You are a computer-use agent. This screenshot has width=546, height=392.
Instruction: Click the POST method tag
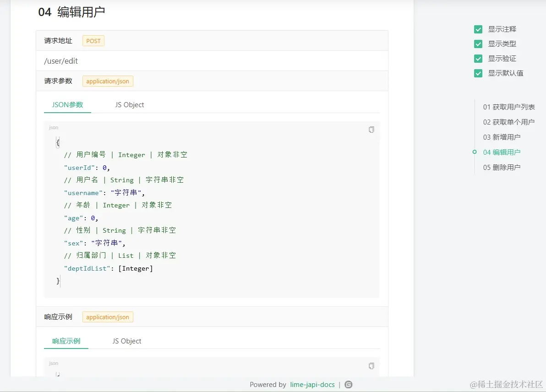coord(93,41)
